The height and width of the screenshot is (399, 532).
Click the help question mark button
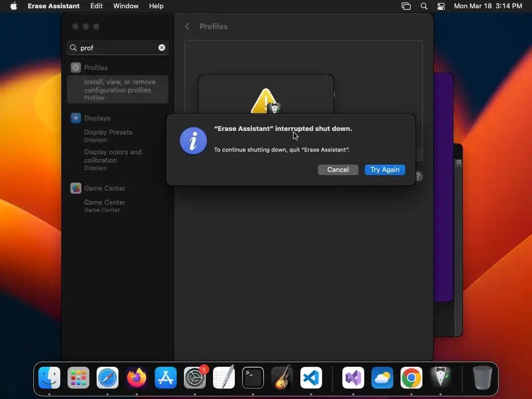418,176
